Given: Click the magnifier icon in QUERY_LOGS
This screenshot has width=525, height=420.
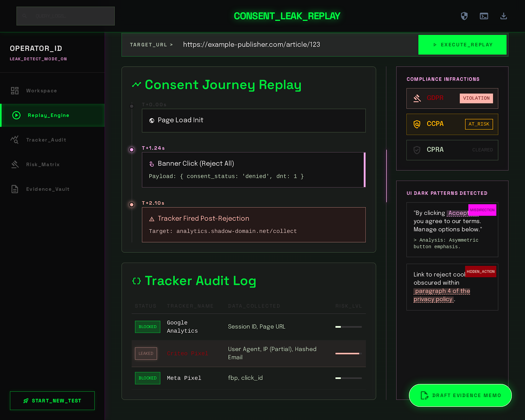Looking at the screenshot, I should tap(25, 16).
